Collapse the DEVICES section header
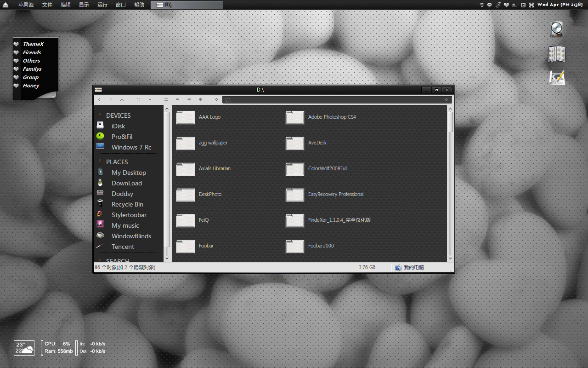The height and width of the screenshot is (368, 588). point(118,115)
